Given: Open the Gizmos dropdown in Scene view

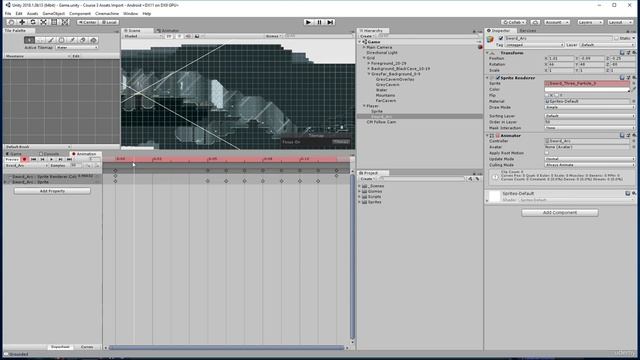Looking at the screenshot, I should [x=273, y=36].
